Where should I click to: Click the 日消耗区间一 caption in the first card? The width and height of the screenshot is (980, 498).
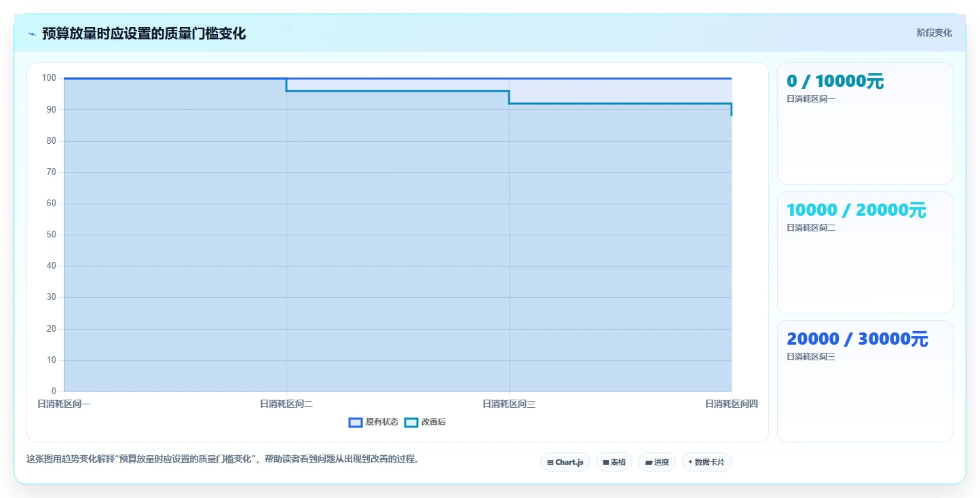point(811,99)
